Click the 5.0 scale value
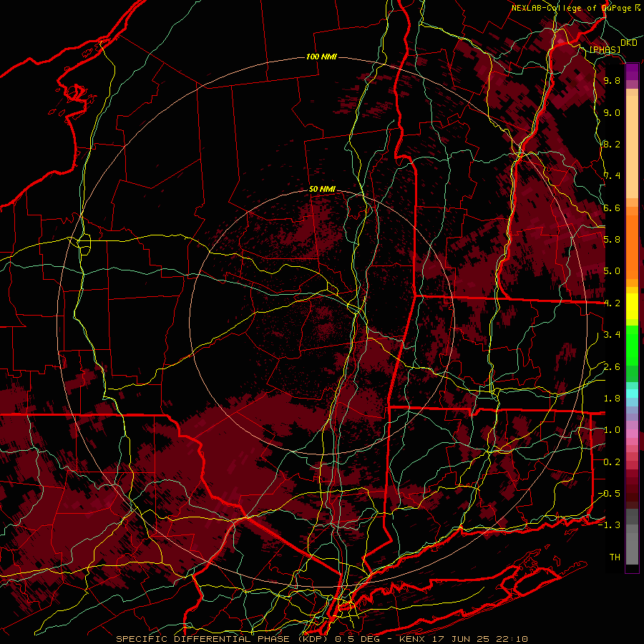644x644 pixels. (x=612, y=271)
